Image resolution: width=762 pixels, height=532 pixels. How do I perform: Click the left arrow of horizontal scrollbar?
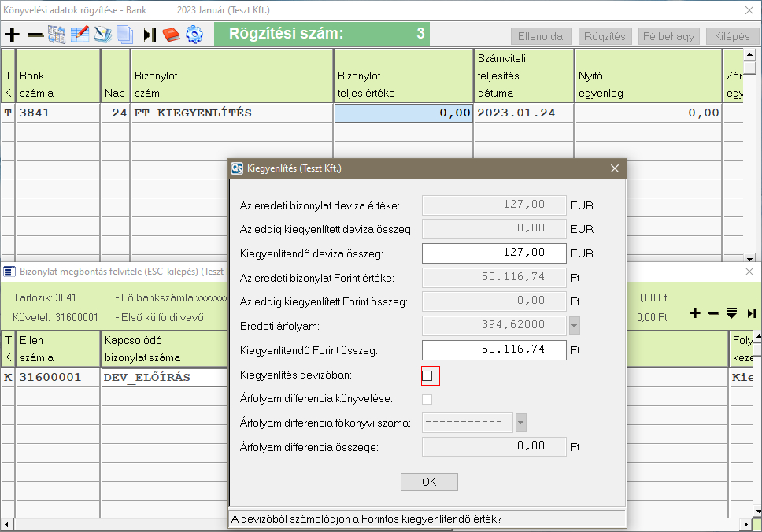tap(7, 523)
